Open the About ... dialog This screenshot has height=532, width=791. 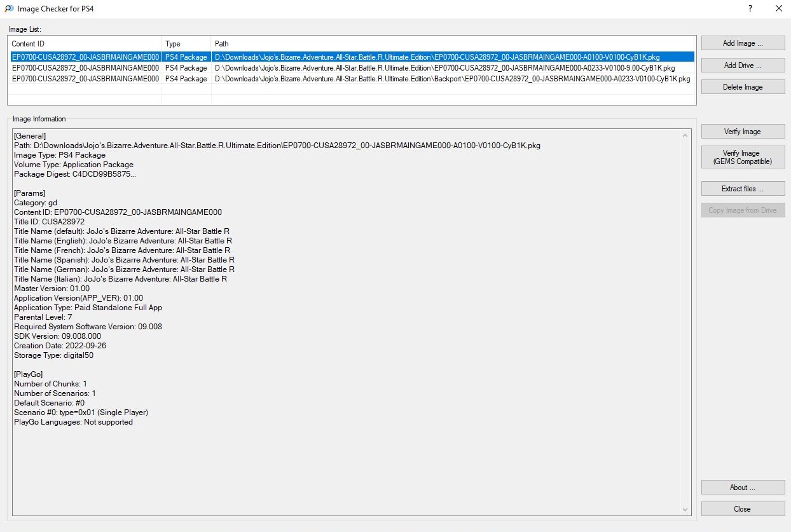[743, 488]
